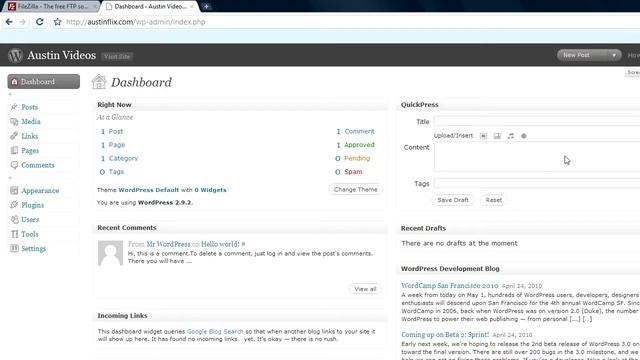
Task: Click the Visit Site button
Action: (117, 57)
